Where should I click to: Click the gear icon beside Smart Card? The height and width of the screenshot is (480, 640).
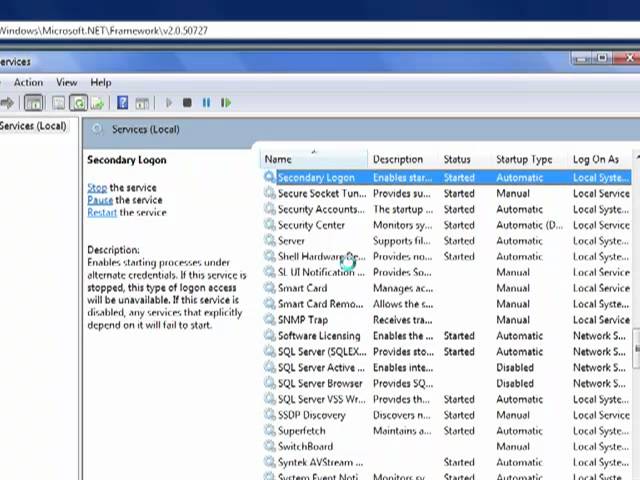click(269, 288)
